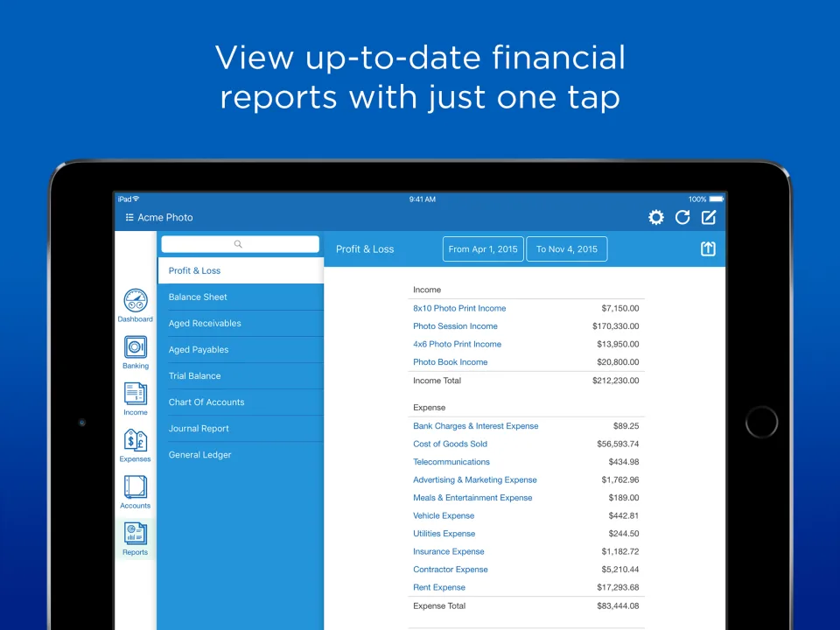Tap the $170,330.00 amount value

[615, 325]
